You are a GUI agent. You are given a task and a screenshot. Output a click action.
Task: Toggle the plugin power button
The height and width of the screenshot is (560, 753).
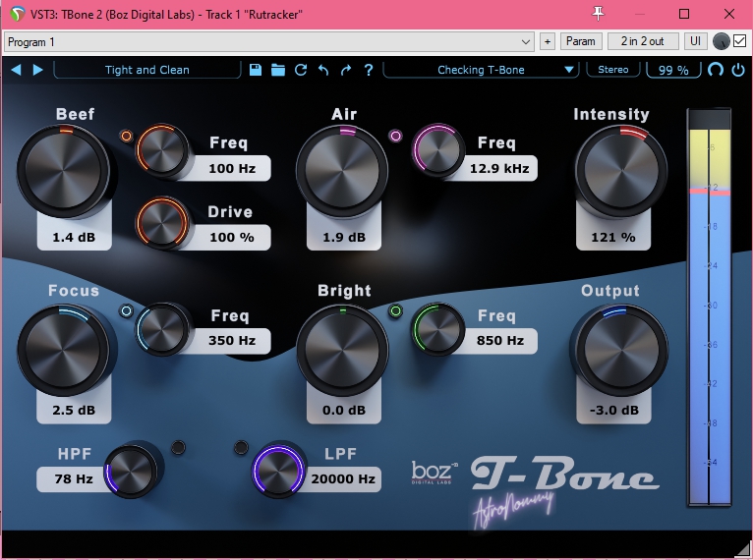point(737,70)
